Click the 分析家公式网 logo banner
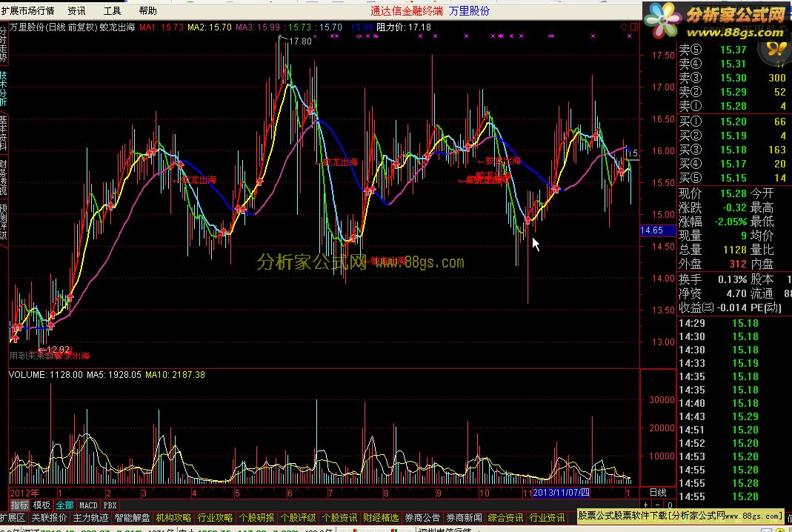This screenshot has height=532, width=792. click(x=717, y=21)
